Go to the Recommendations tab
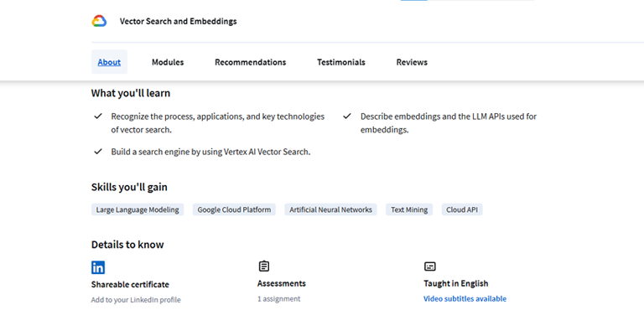Screen dimensions: 644x331 (x=250, y=62)
